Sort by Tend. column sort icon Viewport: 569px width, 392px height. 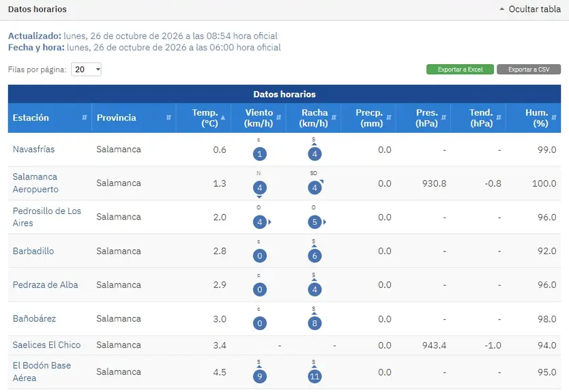(x=499, y=117)
